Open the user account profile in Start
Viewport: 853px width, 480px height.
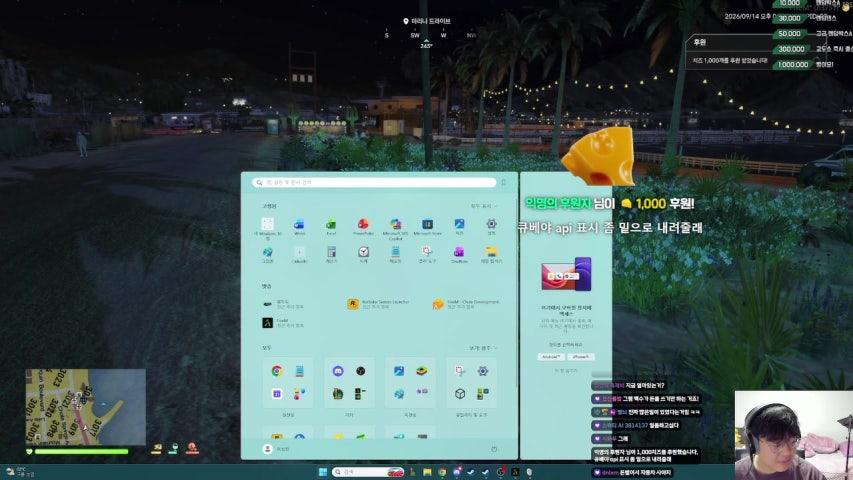(x=276, y=449)
